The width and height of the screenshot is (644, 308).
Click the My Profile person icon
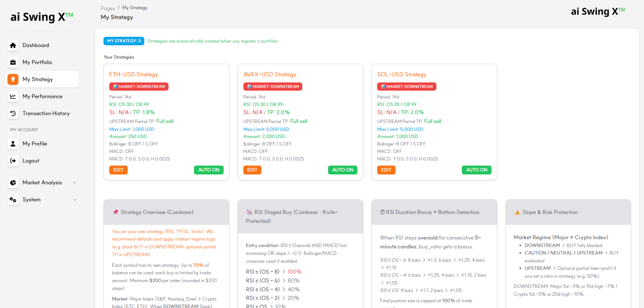point(13,144)
